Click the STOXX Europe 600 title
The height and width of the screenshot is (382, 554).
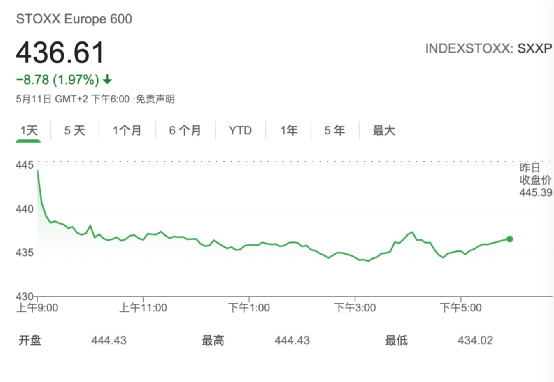[74, 19]
